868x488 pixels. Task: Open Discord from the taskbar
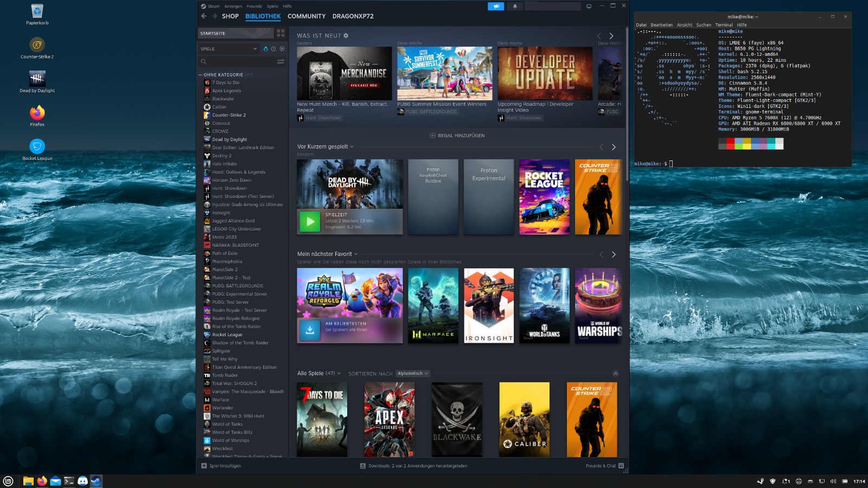coord(82,481)
